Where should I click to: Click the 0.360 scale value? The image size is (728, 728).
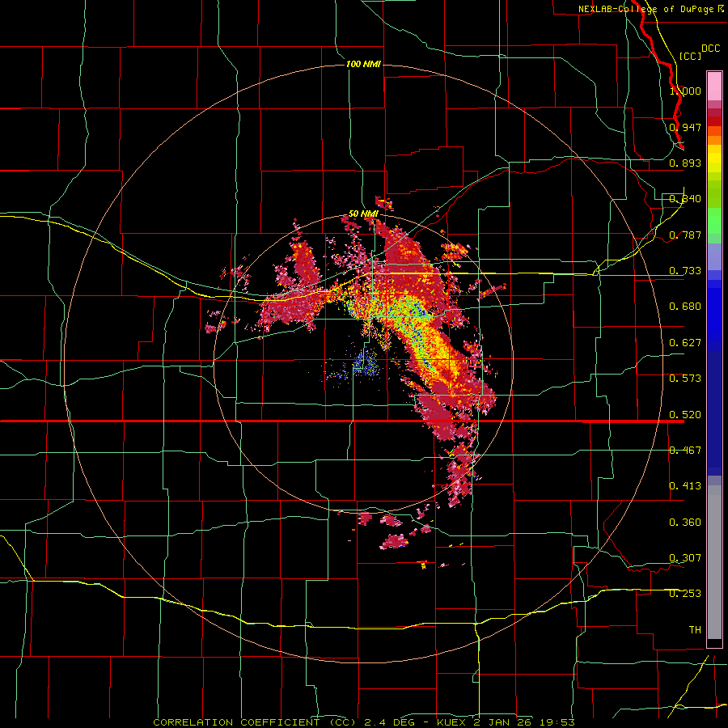tap(685, 523)
